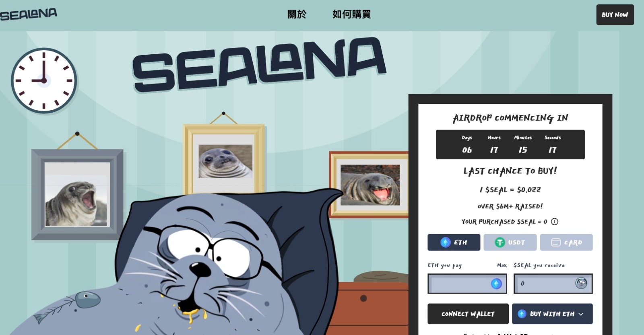The height and width of the screenshot is (335, 644).
Task: Click the wall clock illustration
Action: coord(44,80)
